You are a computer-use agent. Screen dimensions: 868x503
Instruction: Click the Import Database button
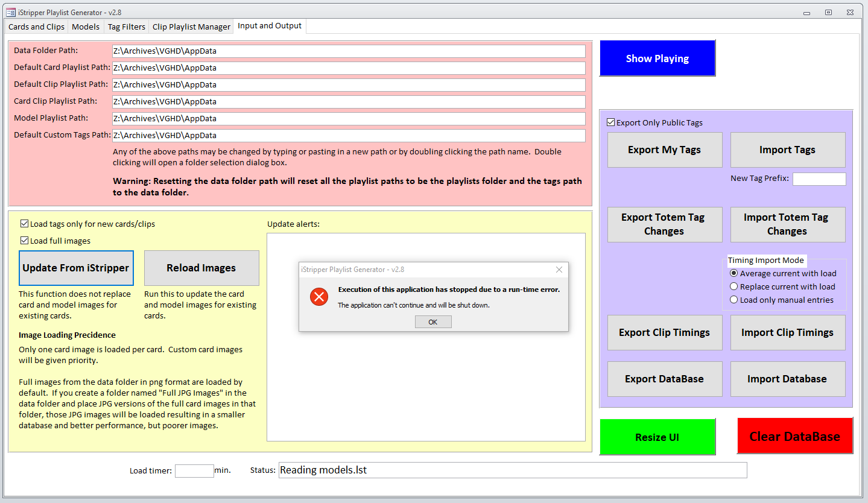click(x=787, y=379)
